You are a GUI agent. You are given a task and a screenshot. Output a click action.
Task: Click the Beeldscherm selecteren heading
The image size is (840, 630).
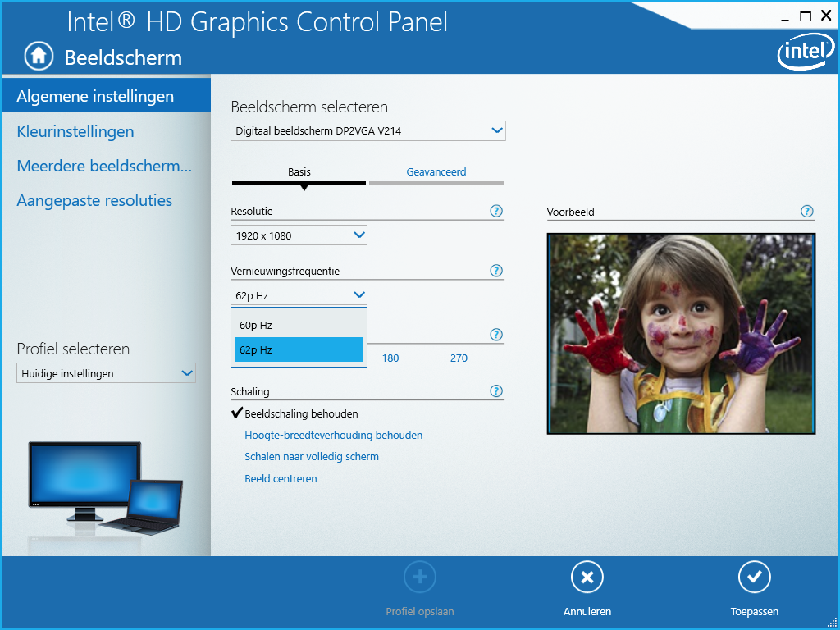click(309, 107)
